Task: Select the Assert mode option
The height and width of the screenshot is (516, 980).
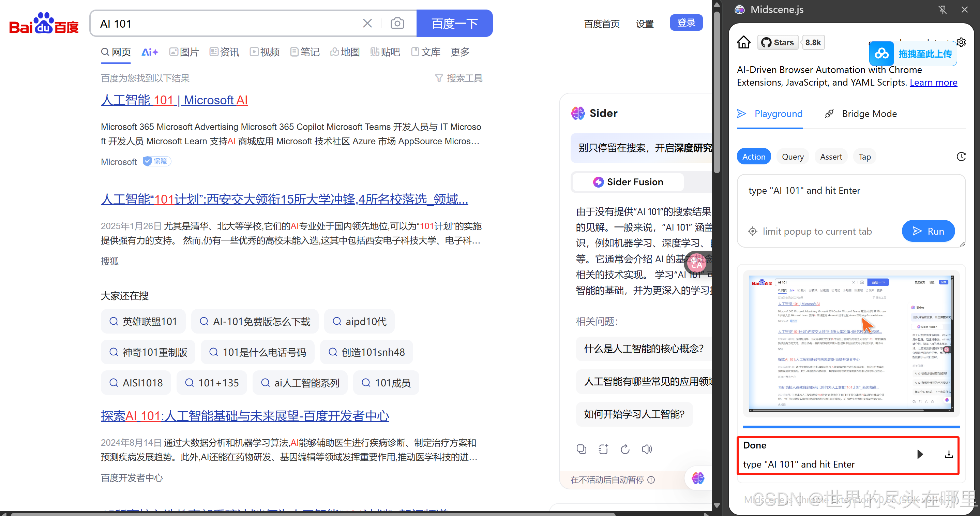Action: tap(831, 157)
